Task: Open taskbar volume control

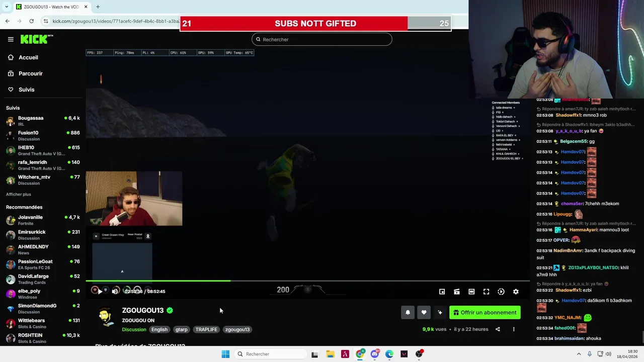Action: click(x=608, y=354)
